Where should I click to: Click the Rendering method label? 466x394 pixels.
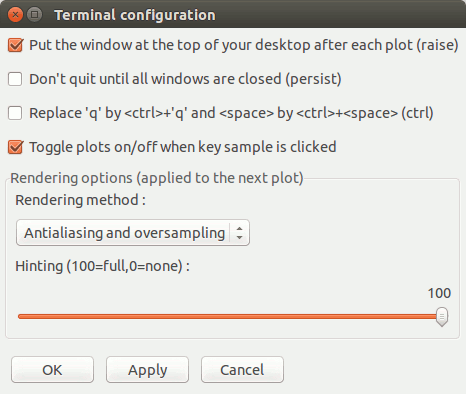80,200
